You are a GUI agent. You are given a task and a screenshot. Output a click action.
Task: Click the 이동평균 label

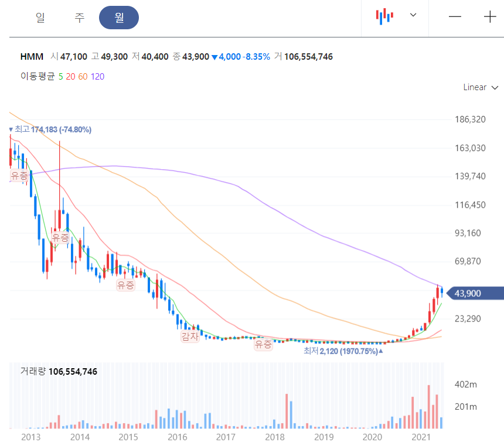coord(38,76)
